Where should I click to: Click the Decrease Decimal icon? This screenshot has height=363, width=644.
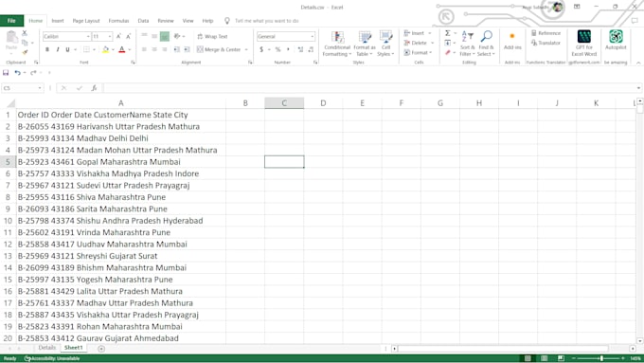tap(311, 49)
